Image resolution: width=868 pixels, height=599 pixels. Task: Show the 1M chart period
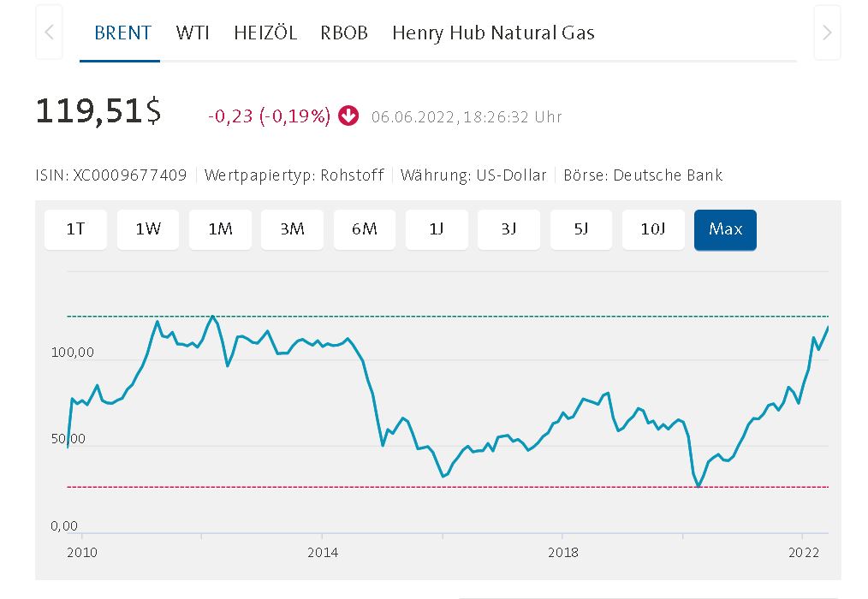tap(220, 229)
